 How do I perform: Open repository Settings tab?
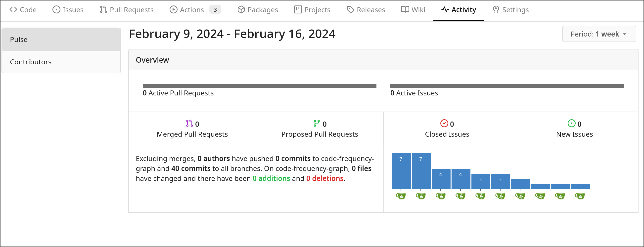tap(511, 10)
